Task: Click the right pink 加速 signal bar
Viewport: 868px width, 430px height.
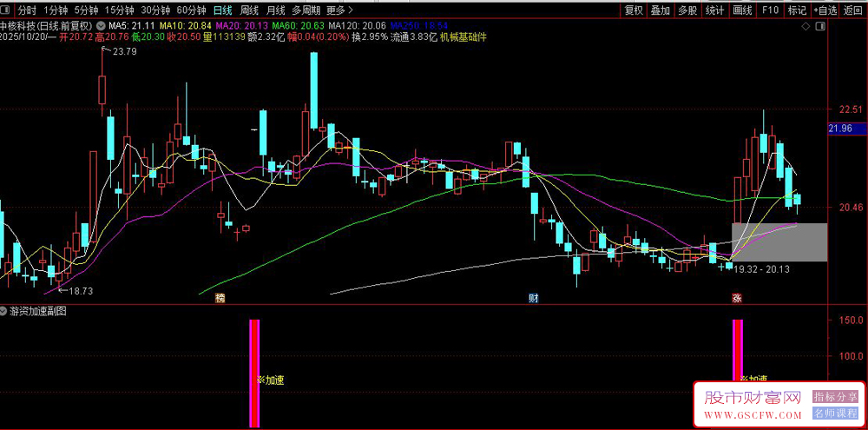Action: click(x=738, y=350)
